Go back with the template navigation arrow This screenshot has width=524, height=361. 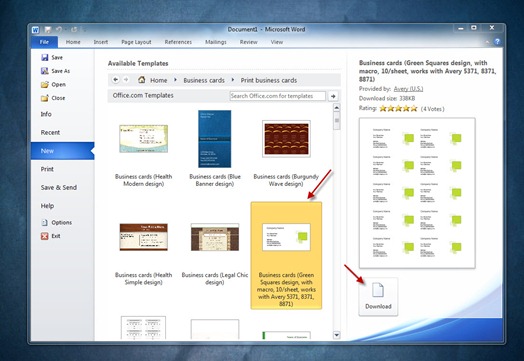(116, 80)
